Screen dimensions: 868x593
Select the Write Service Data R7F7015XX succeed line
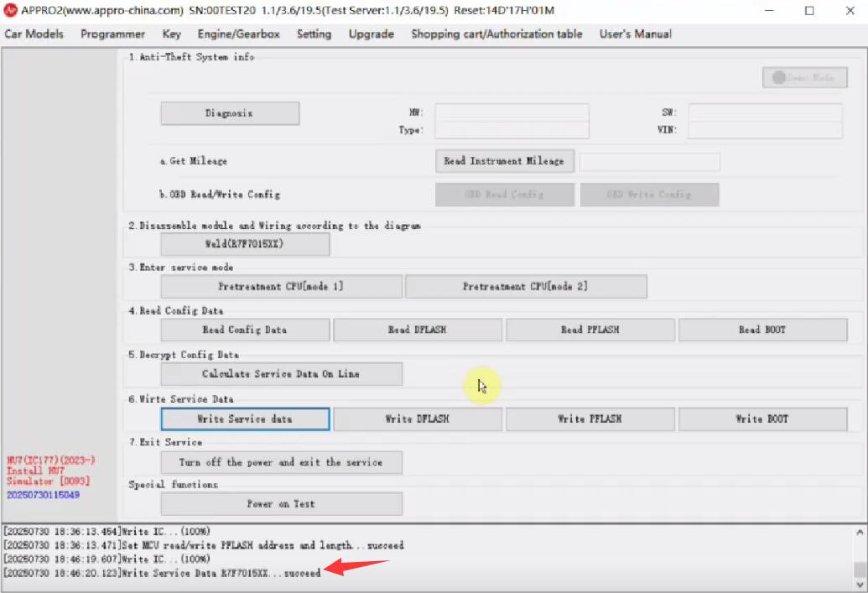click(x=162, y=573)
